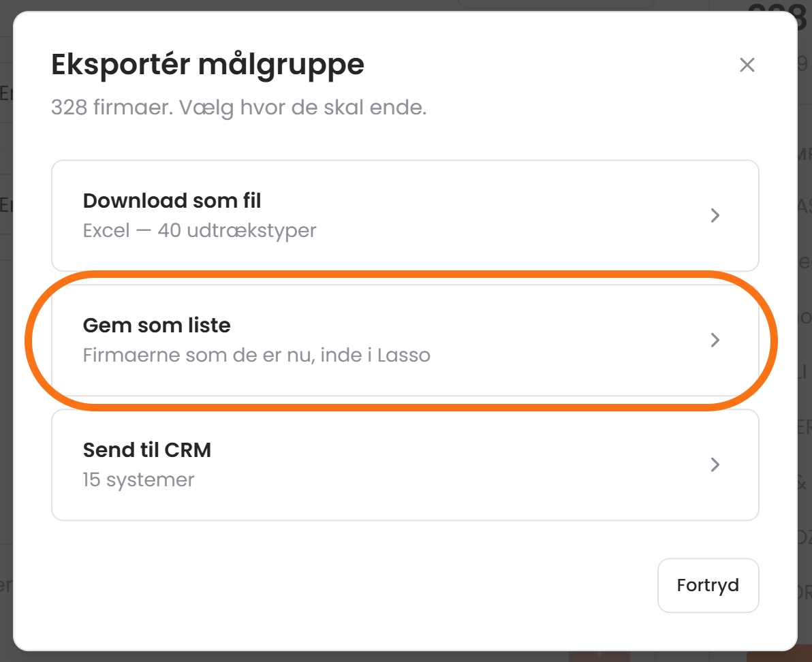The height and width of the screenshot is (662, 812).
Task: Click empty space inside the Send til CRM card
Action: (466, 464)
